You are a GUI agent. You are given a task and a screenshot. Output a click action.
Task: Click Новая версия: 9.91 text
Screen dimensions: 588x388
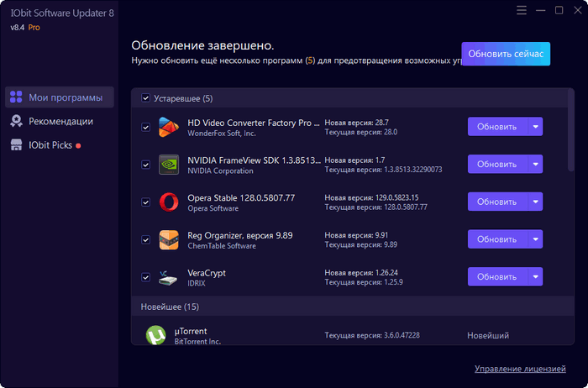pos(356,235)
